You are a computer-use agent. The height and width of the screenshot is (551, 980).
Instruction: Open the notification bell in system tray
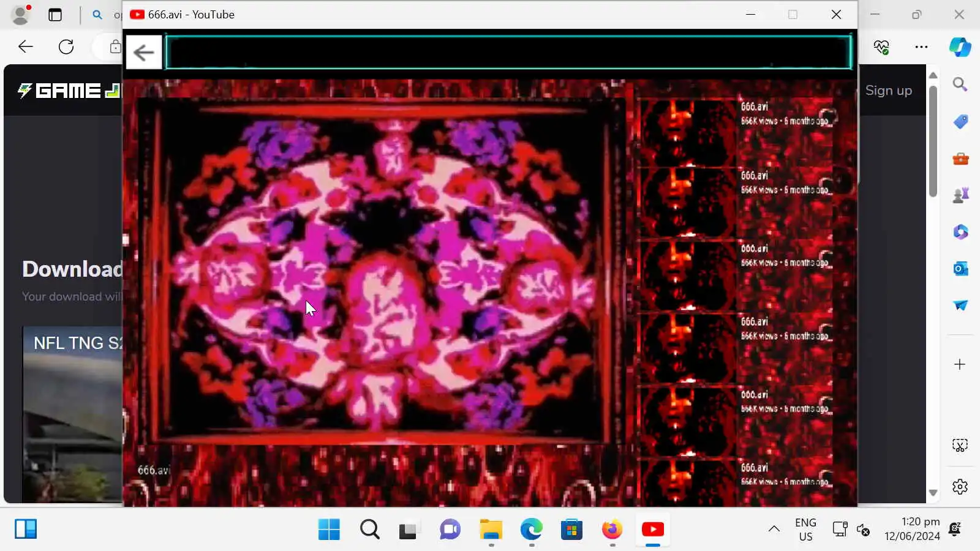[955, 529]
